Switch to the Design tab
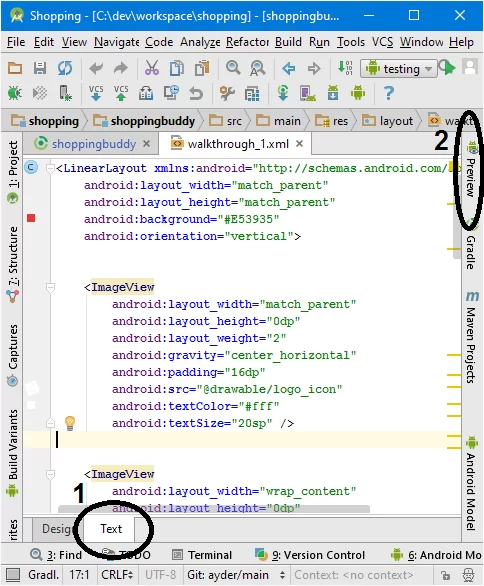The image size is (484, 586). tap(57, 529)
